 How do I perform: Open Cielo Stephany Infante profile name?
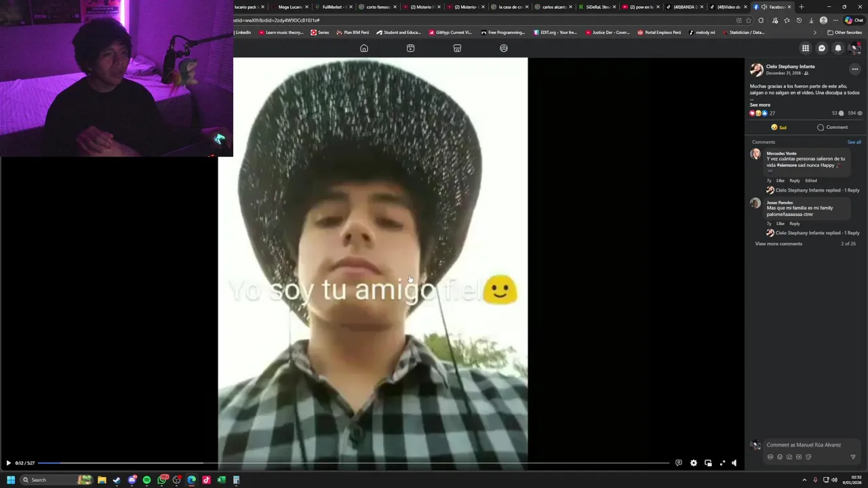click(x=790, y=66)
